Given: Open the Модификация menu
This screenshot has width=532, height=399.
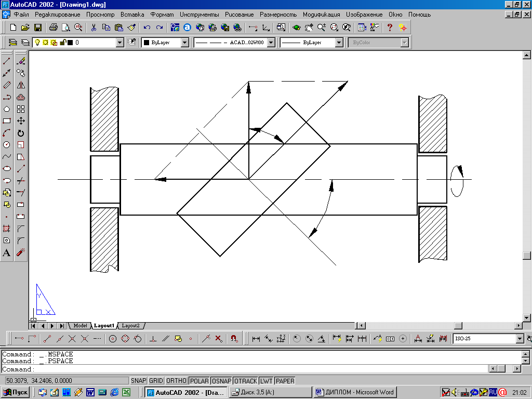Looking at the screenshot, I should [x=321, y=15].
